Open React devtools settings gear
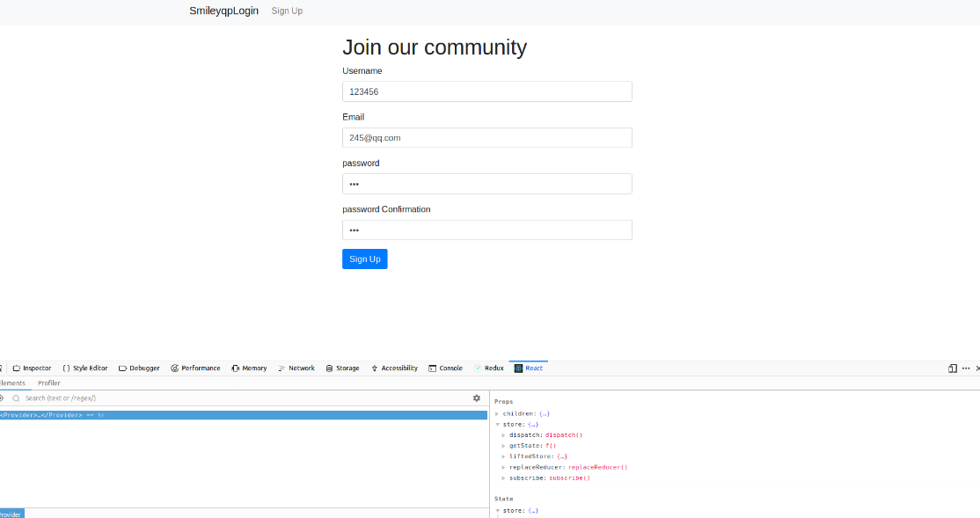 [x=476, y=398]
